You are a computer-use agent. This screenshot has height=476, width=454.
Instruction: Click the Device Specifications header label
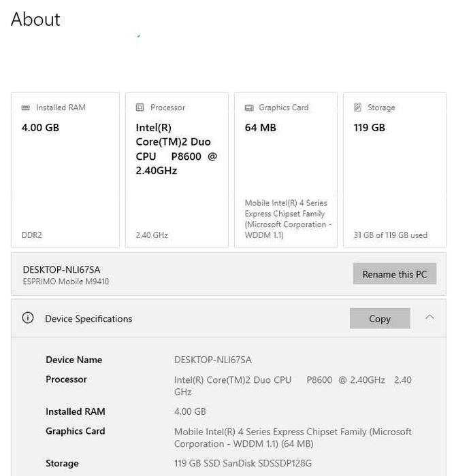[x=88, y=319]
